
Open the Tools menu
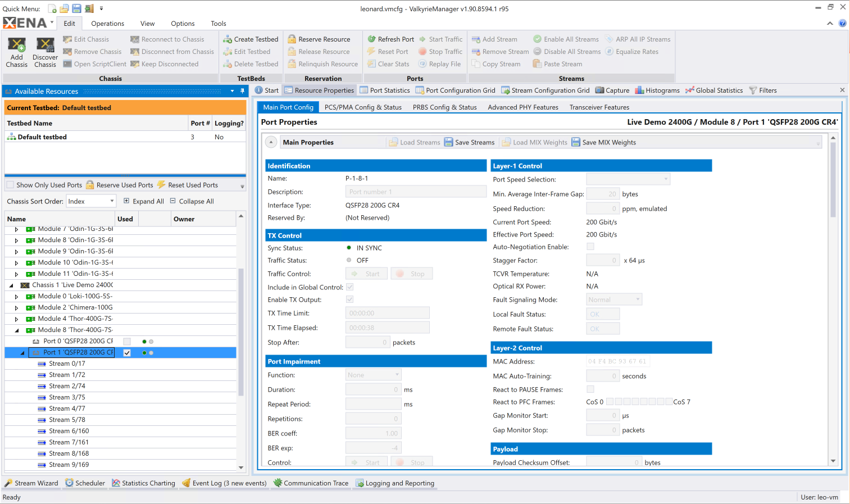click(218, 24)
